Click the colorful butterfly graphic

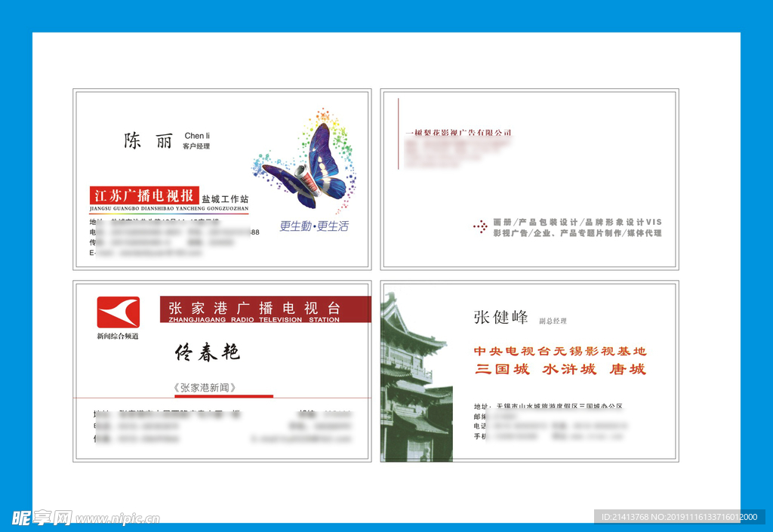click(x=307, y=166)
